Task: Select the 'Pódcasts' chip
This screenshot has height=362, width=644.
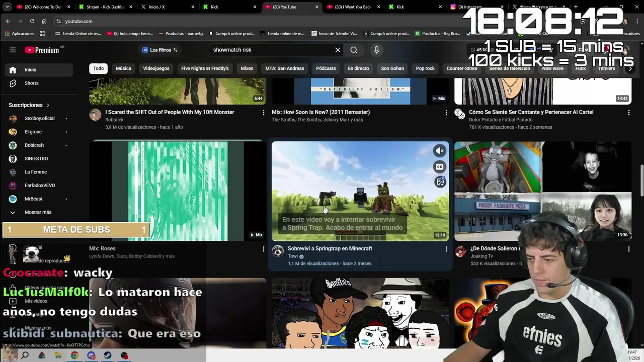Action: pos(326,68)
